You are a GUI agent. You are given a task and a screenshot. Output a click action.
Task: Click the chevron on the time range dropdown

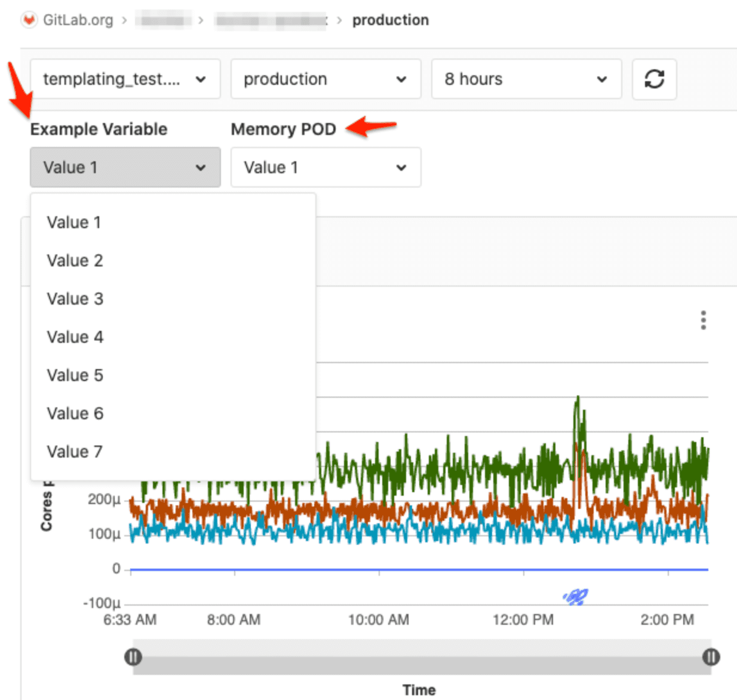(602, 79)
